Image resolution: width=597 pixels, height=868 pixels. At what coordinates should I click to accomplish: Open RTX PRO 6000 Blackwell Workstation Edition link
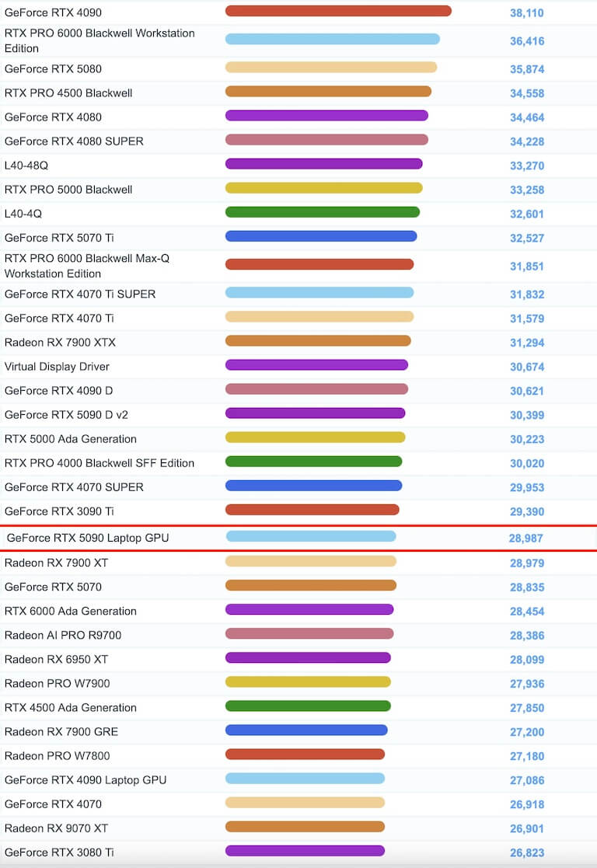(99, 40)
